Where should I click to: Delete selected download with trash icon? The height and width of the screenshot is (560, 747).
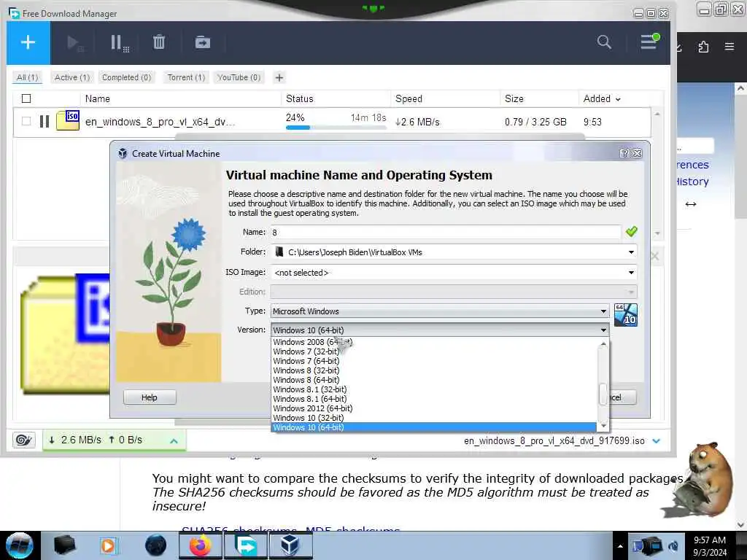(158, 42)
